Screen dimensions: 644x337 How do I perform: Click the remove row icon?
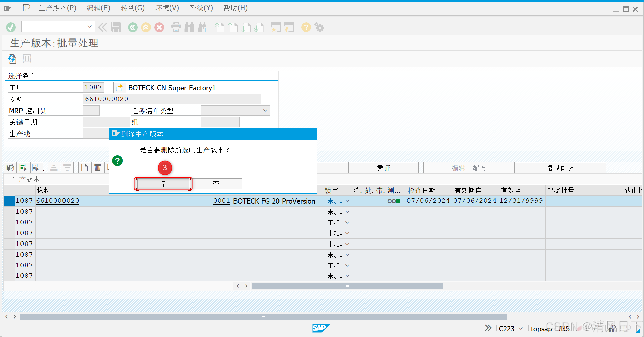[67, 167]
